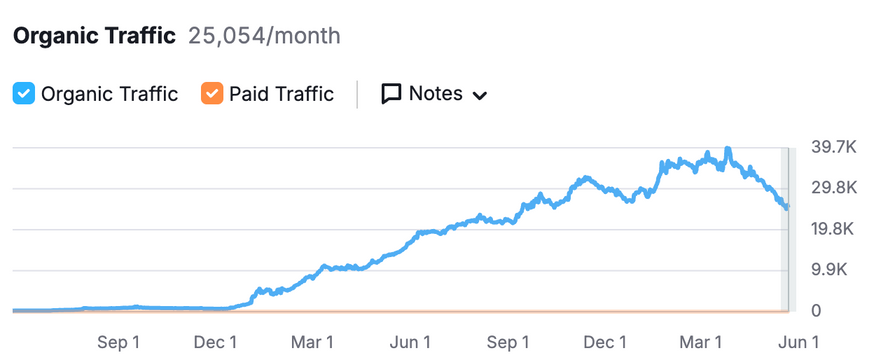The image size is (895, 360).
Task: Open the Notes dropdown
Action: (434, 94)
